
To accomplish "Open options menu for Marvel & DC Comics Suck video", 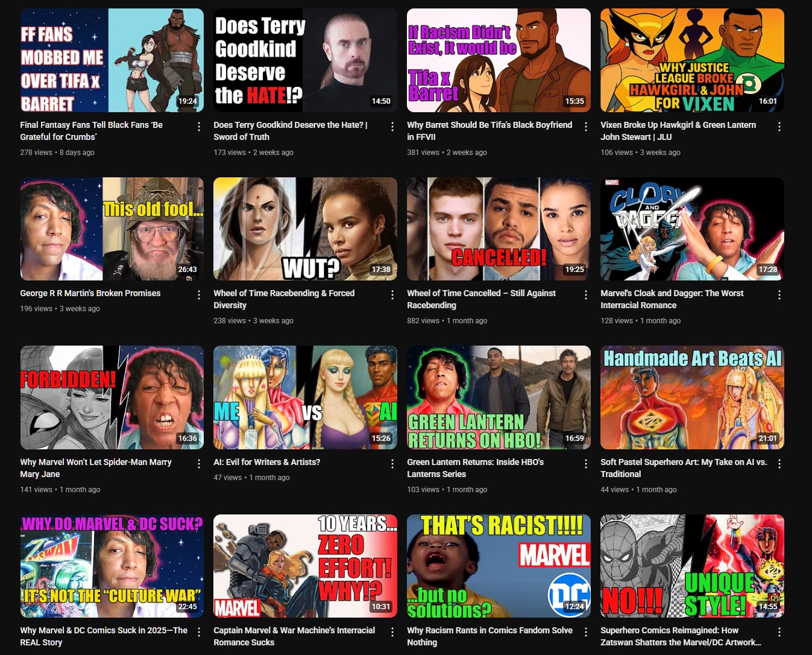I will (199, 632).
